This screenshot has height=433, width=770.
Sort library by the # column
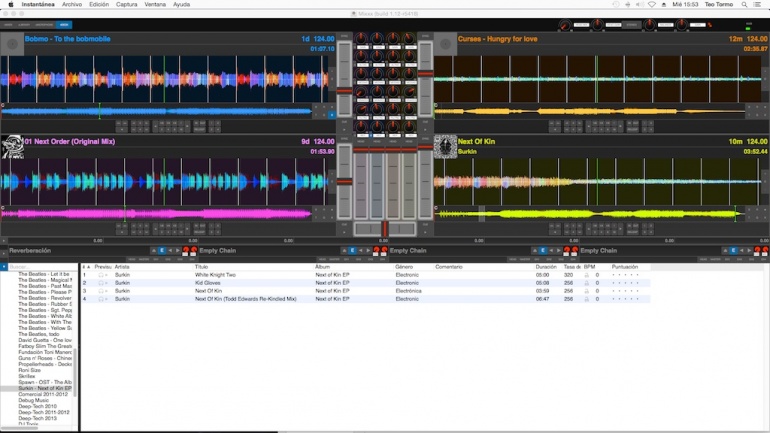point(86,267)
